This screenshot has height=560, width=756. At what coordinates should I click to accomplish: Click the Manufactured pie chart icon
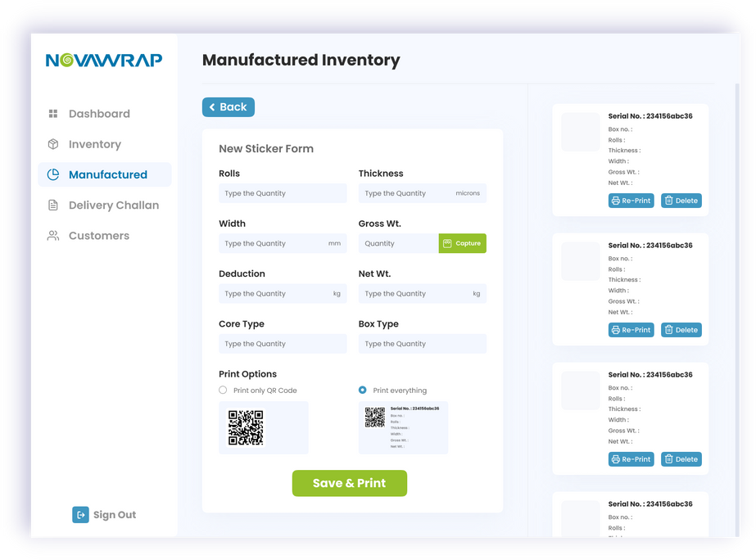click(x=53, y=174)
